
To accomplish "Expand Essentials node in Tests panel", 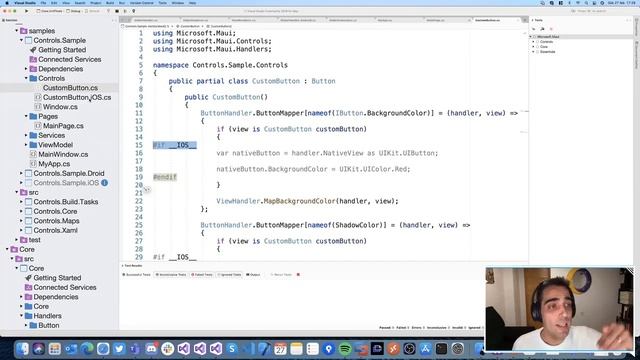I will click(533, 52).
